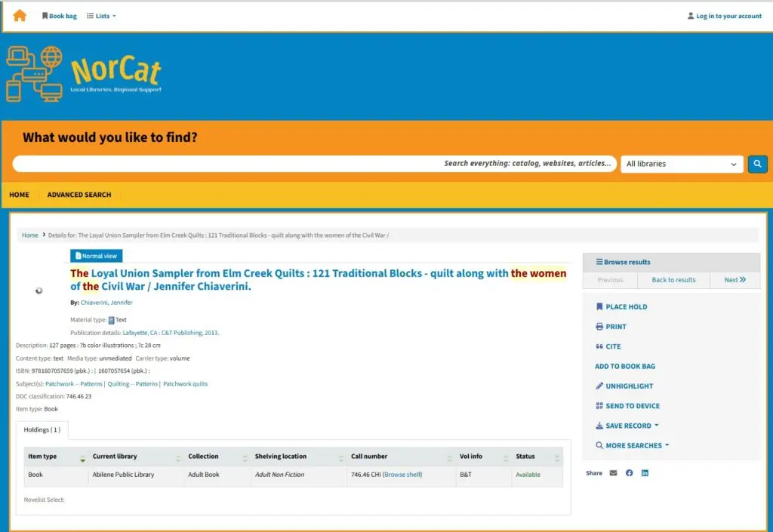773x532 pixels.
Task: Click the blue search magnifier button
Action: coord(757,164)
